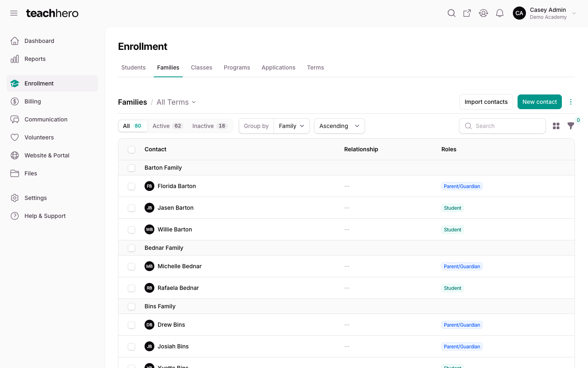This screenshot has height=368, width=588.
Task: Click the Enrollment graduation cap icon
Action: coord(15,83)
